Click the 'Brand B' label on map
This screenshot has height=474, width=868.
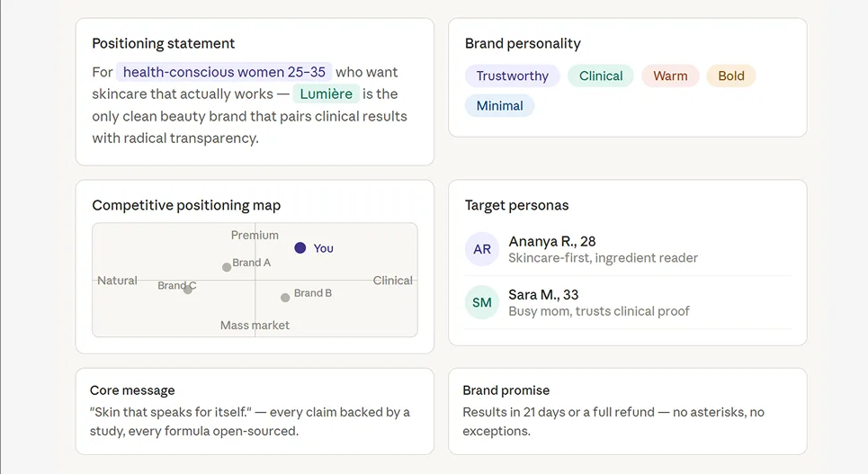point(313,293)
